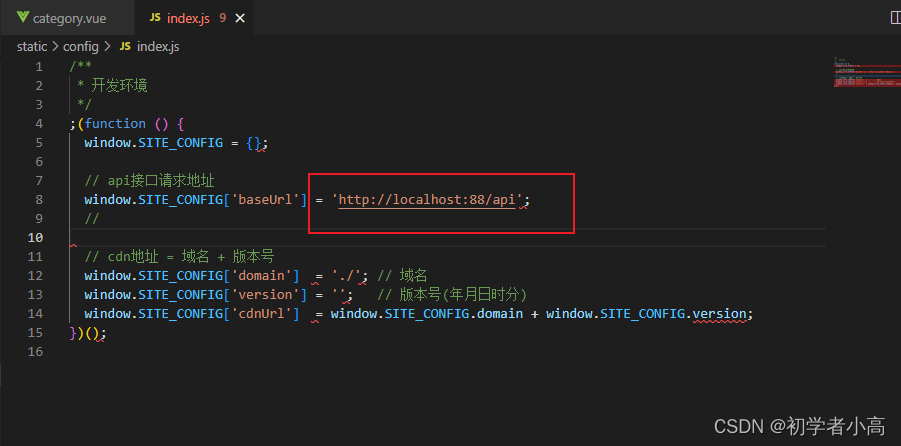This screenshot has height=446, width=901.
Task: Open the http://localhost:88/api link
Action: (x=426, y=200)
